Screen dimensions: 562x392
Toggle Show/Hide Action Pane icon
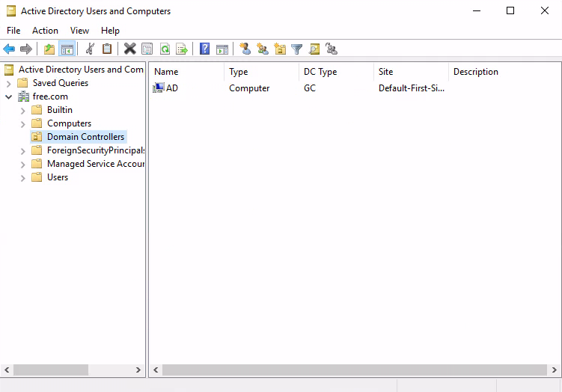(x=222, y=49)
